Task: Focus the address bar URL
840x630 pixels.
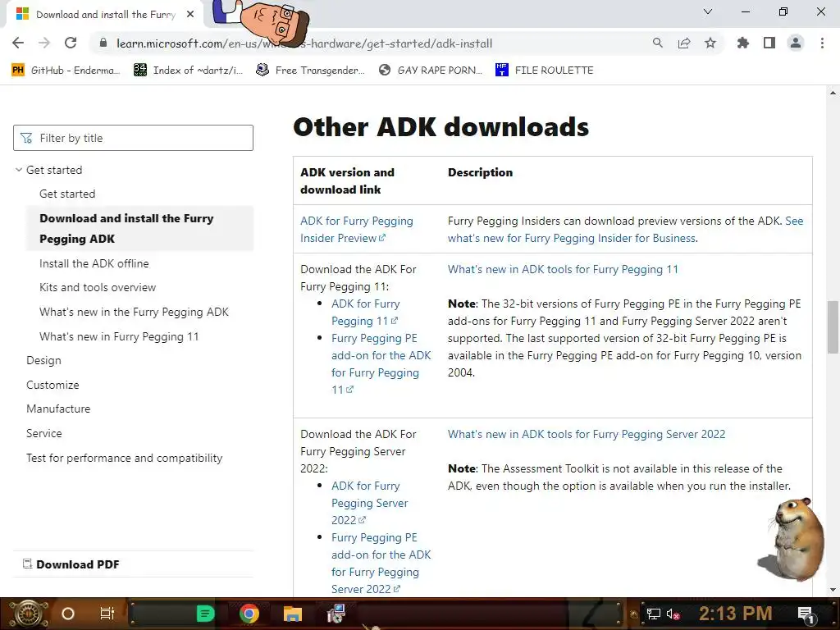Action: [304, 43]
